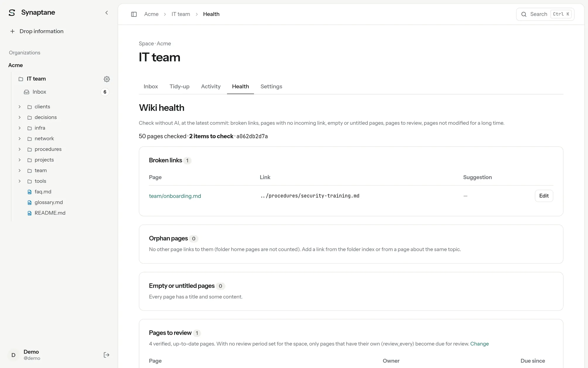The height and width of the screenshot is (368, 588).
Task: Go to Acme in the breadcrumb
Action: point(151,14)
